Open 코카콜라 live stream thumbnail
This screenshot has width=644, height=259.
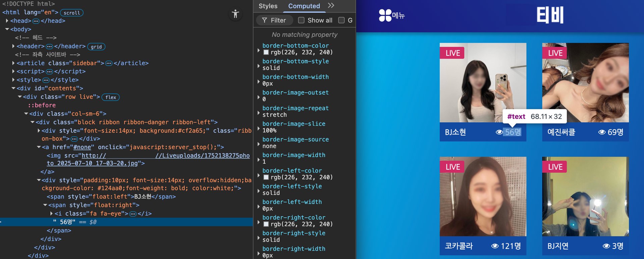tap(483, 197)
